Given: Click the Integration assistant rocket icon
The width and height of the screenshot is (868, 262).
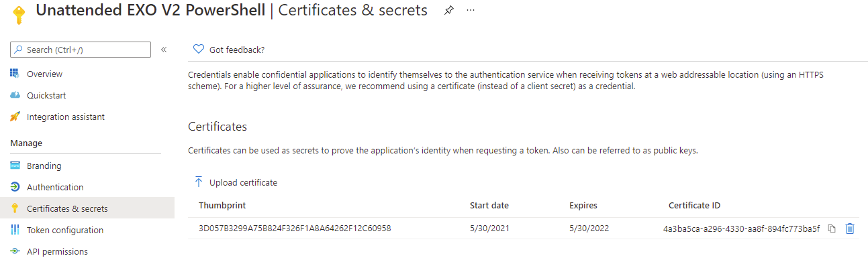Looking at the screenshot, I should [x=15, y=117].
